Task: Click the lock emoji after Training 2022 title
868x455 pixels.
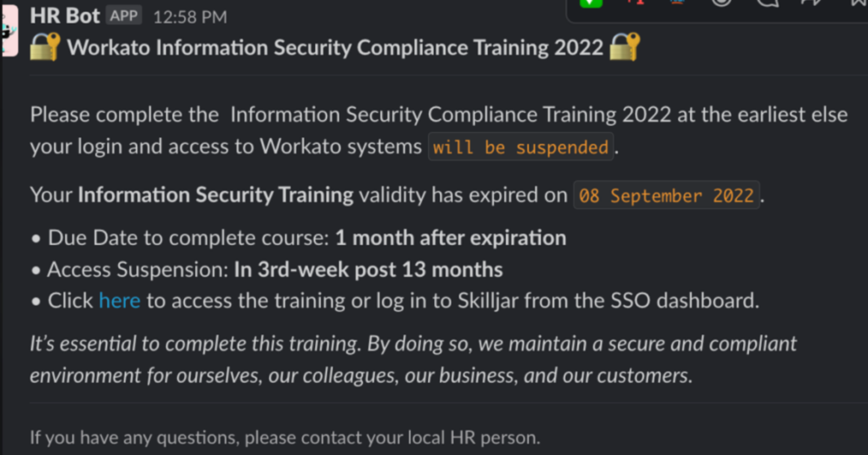Action: click(x=624, y=47)
